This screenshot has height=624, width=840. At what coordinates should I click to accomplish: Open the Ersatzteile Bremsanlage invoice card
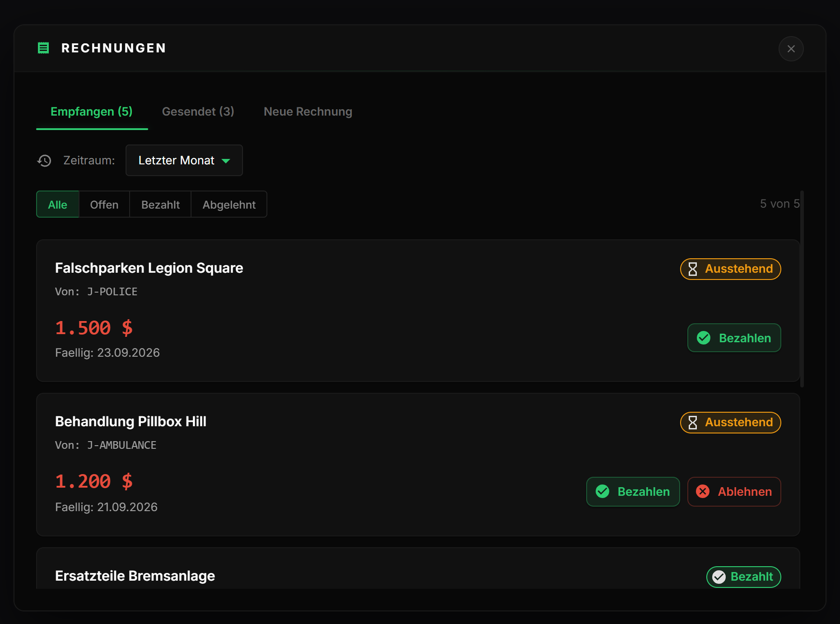[418, 568]
